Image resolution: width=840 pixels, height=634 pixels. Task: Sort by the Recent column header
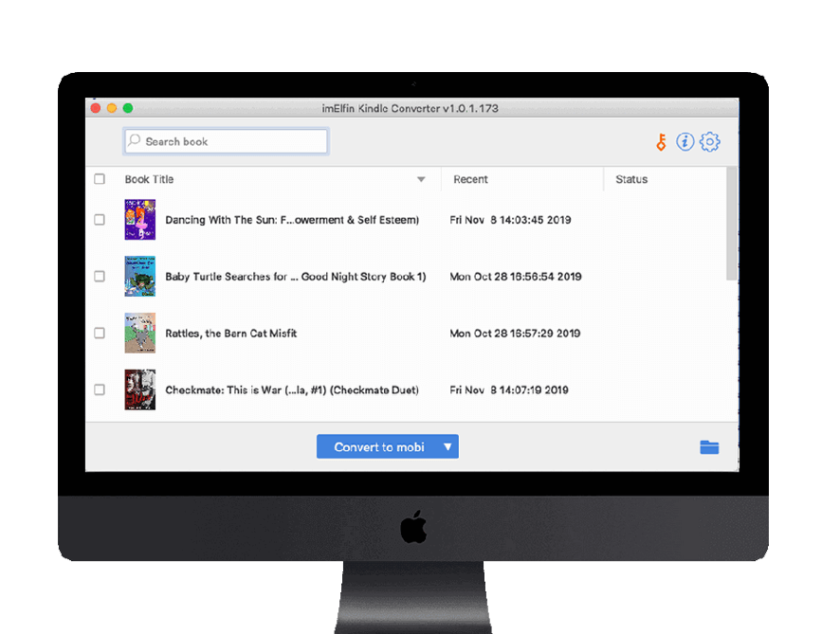click(470, 179)
